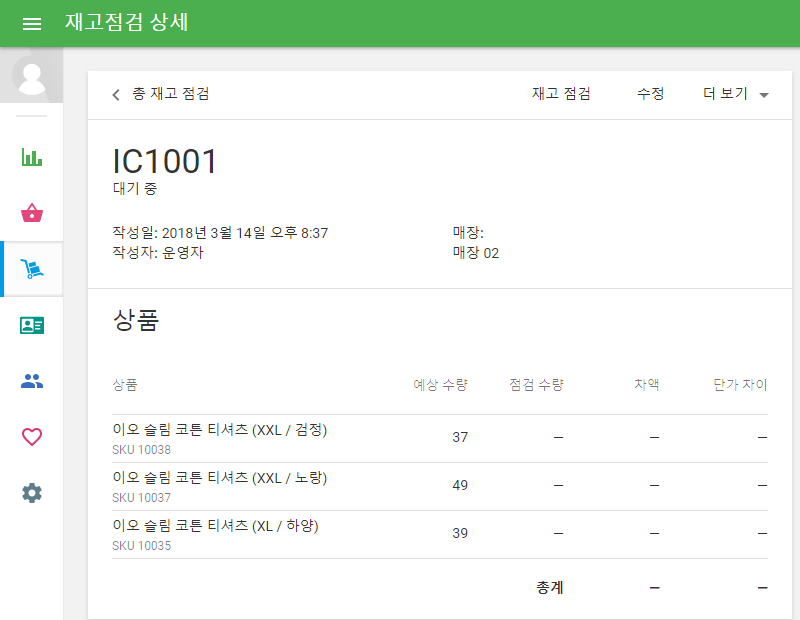Screen dimensions: 800x620
Task: Click the 예상 수량 column header
Action: pos(440,385)
